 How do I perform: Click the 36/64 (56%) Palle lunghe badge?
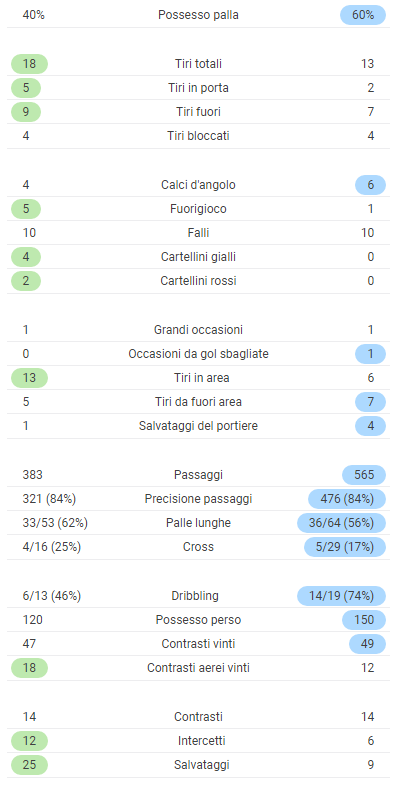point(341,523)
